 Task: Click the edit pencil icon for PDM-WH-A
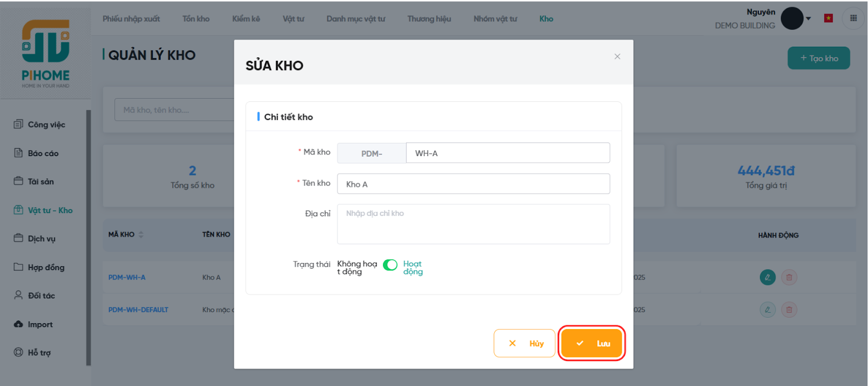click(x=767, y=278)
